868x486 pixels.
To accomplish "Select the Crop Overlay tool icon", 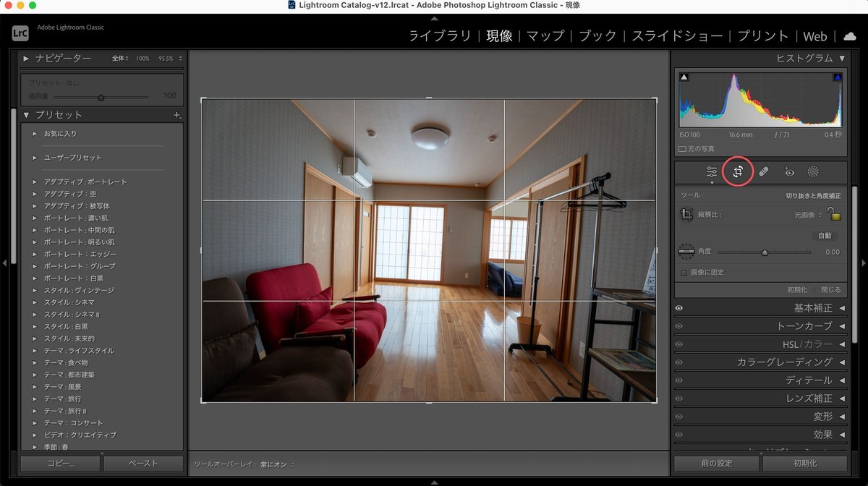I will [x=737, y=172].
